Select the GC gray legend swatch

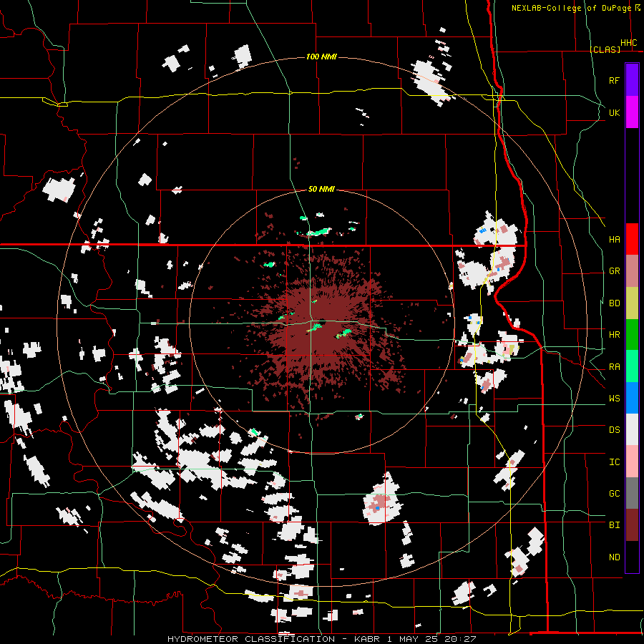(x=632, y=493)
